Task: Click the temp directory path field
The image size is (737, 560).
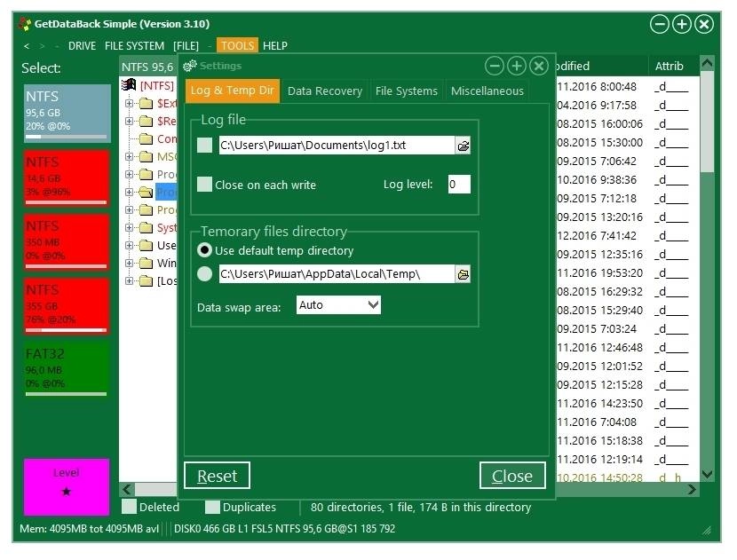Action: tap(337, 274)
